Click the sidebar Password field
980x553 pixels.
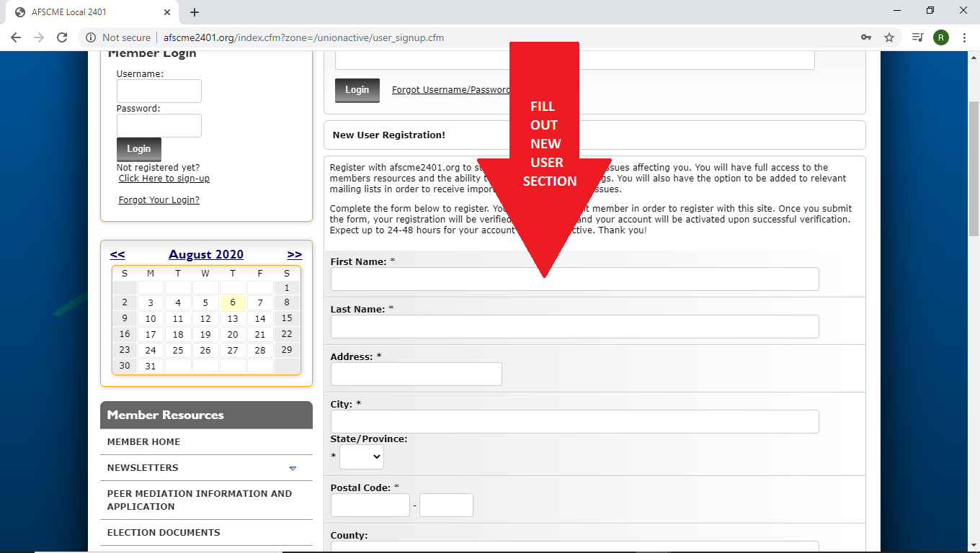tap(159, 126)
